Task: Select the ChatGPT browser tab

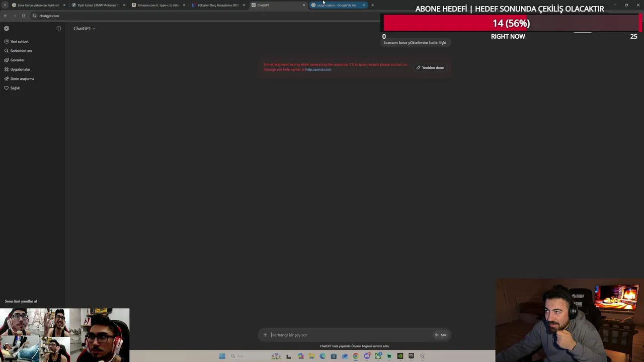Action: click(278, 5)
